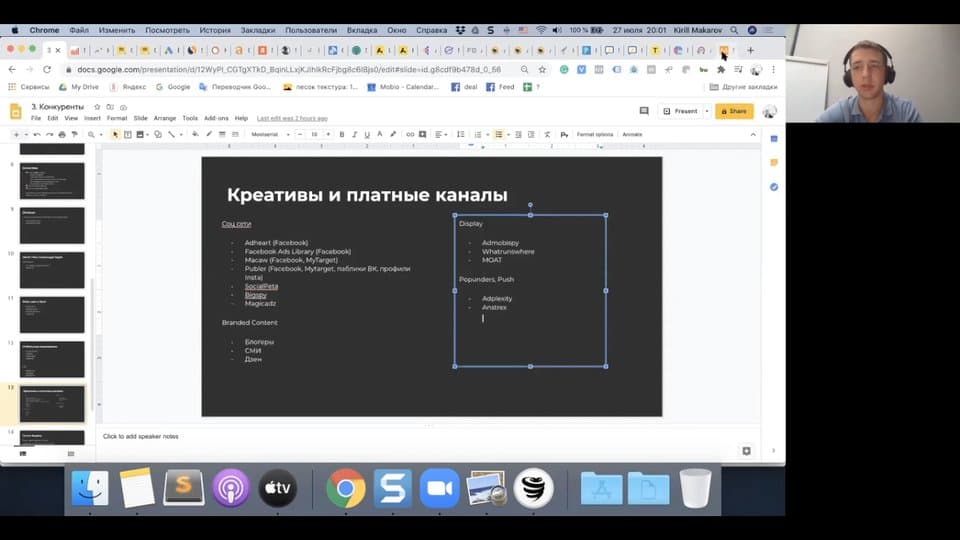
Task: Select the text box tool
Action: click(x=127, y=135)
